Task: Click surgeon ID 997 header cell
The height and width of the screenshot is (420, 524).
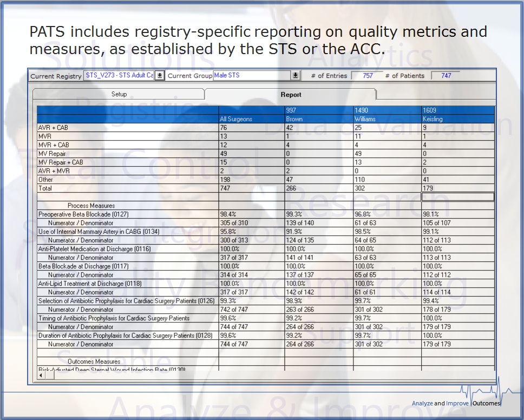Action: tap(319, 110)
